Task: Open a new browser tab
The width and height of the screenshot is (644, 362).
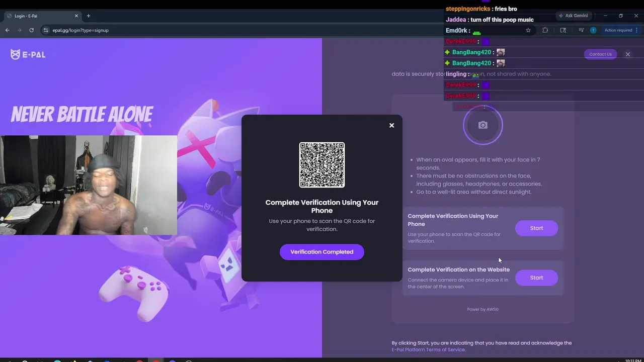Action: [x=88, y=16]
